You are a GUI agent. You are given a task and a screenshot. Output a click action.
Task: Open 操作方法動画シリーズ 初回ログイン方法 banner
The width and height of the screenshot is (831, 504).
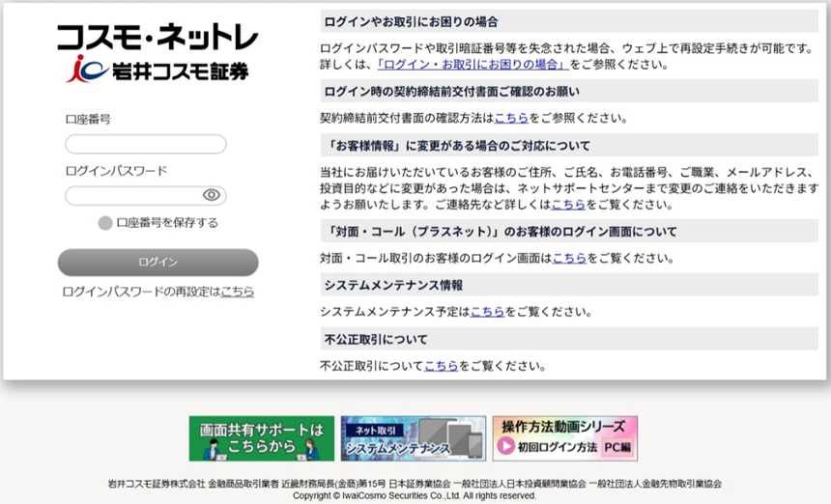564,438
